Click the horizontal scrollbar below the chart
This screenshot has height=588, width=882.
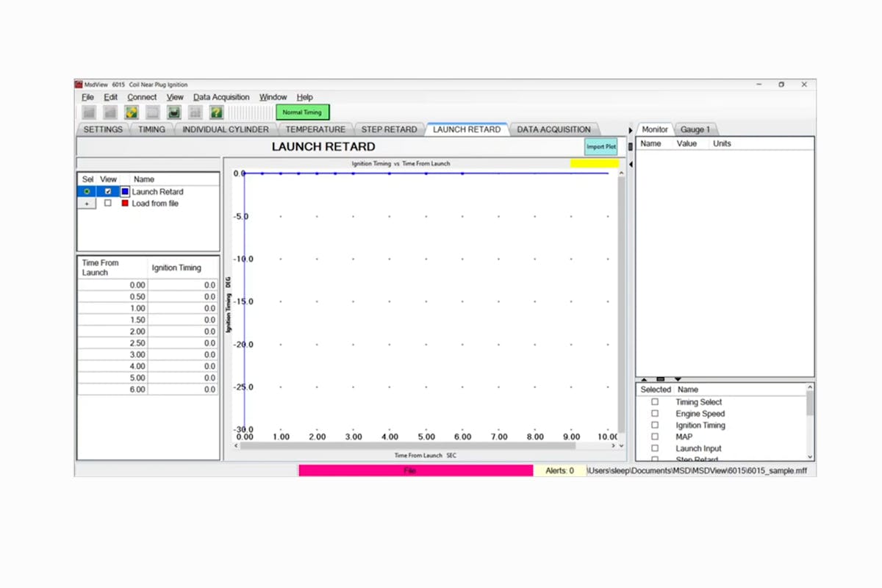(426, 445)
